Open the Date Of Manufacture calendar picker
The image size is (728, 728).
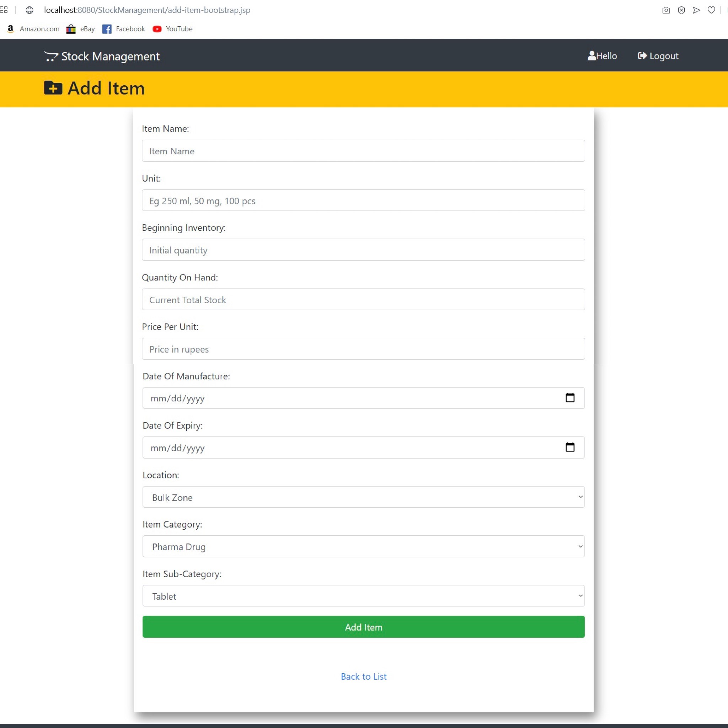coord(570,397)
